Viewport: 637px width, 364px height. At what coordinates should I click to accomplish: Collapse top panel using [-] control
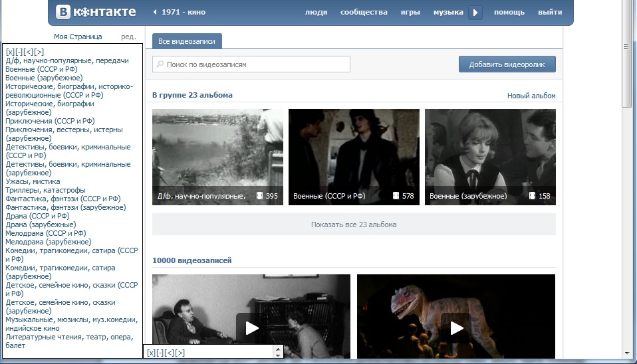pyautogui.click(x=19, y=52)
